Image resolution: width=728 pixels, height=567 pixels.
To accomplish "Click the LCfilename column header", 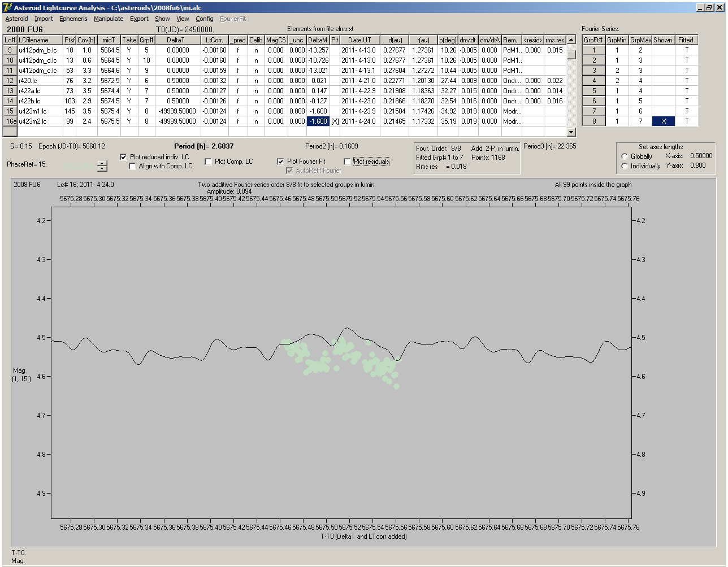I will click(40, 40).
